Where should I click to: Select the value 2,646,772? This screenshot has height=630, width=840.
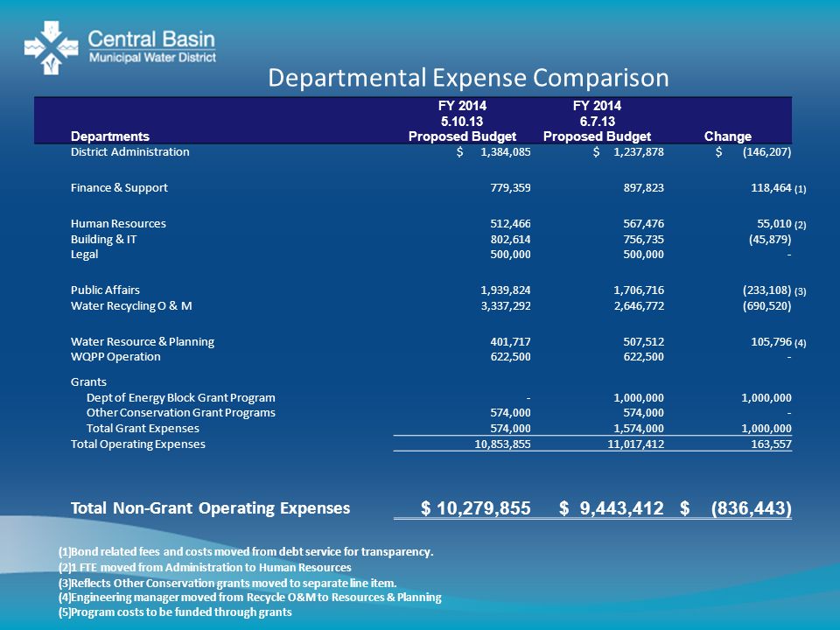(639, 305)
